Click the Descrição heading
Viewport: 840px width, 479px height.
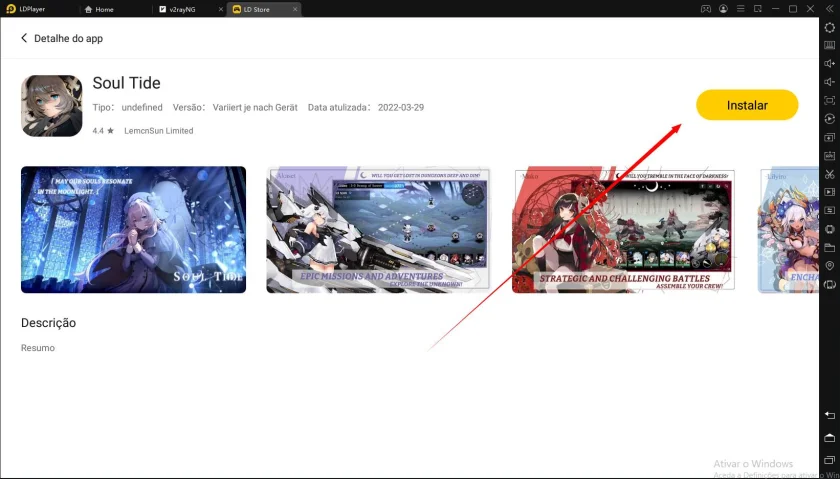click(x=48, y=323)
